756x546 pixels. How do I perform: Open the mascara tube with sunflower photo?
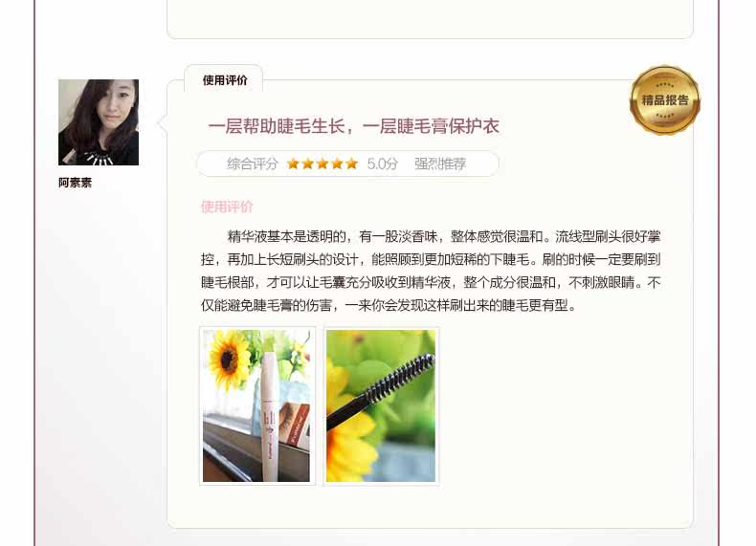pos(257,405)
